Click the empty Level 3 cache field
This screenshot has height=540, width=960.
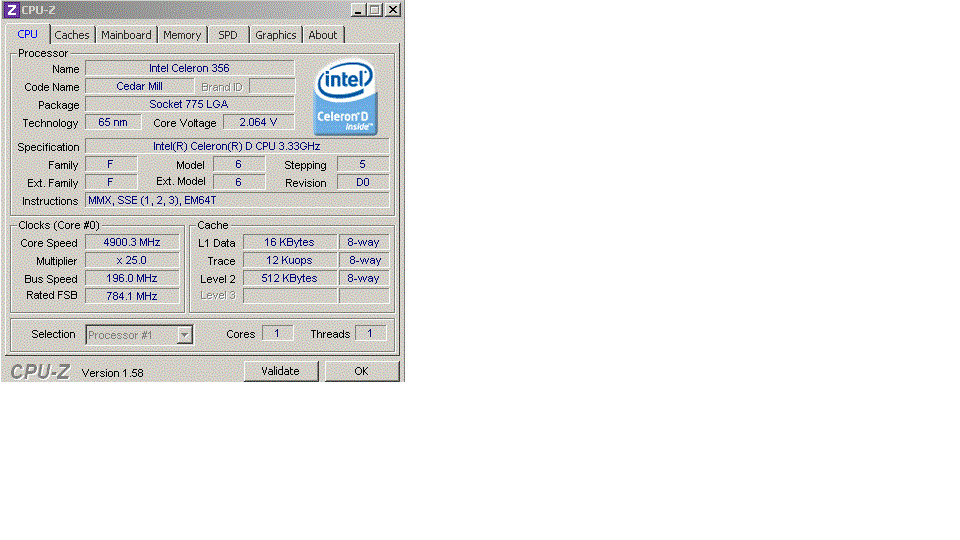290,296
